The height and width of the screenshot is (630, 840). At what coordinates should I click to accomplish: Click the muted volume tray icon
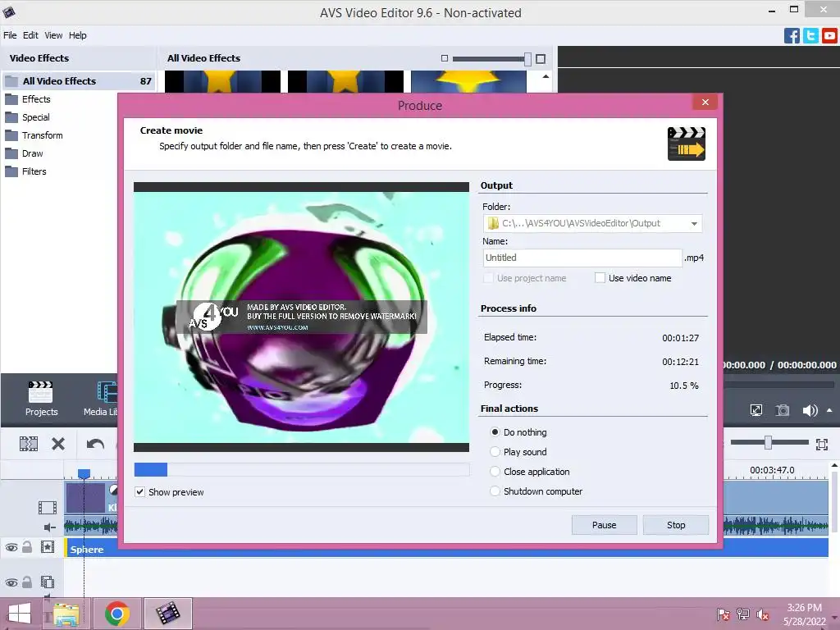(x=763, y=614)
